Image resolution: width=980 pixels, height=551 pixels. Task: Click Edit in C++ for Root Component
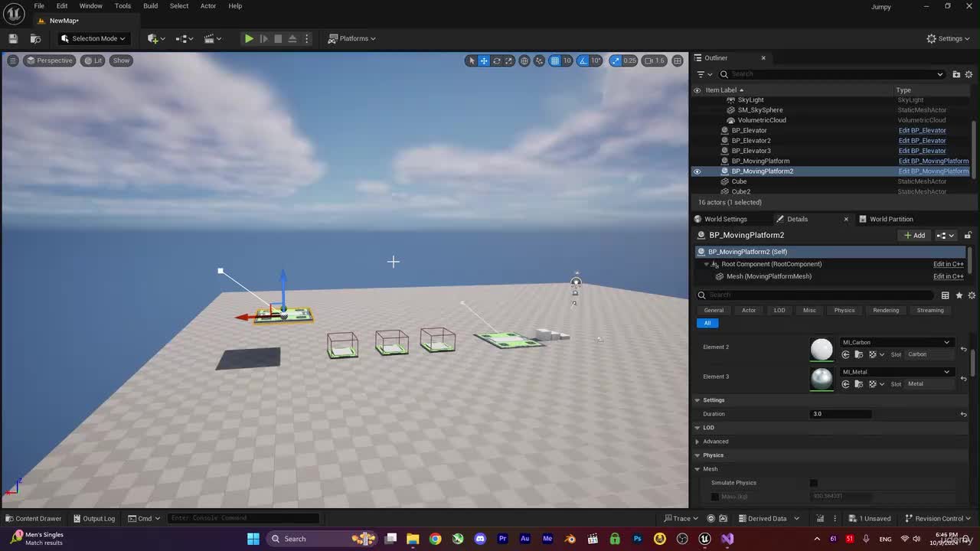[x=948, y=264]
